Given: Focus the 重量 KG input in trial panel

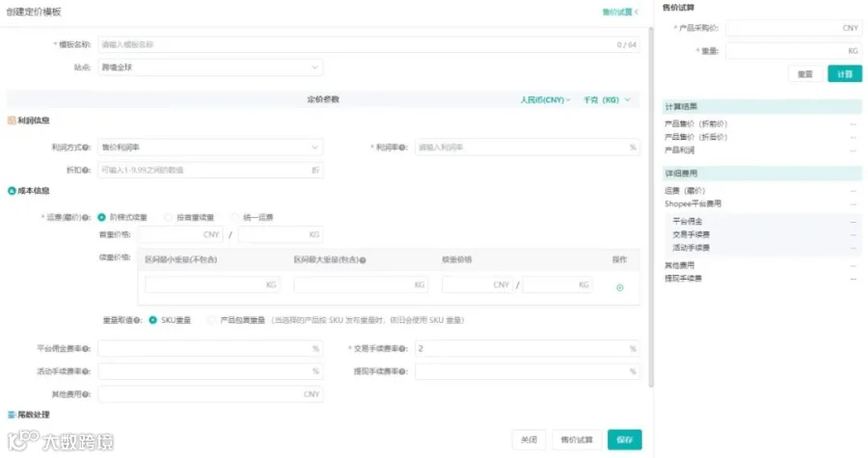Looking at the screenshot, I should [x=794, y=51].
